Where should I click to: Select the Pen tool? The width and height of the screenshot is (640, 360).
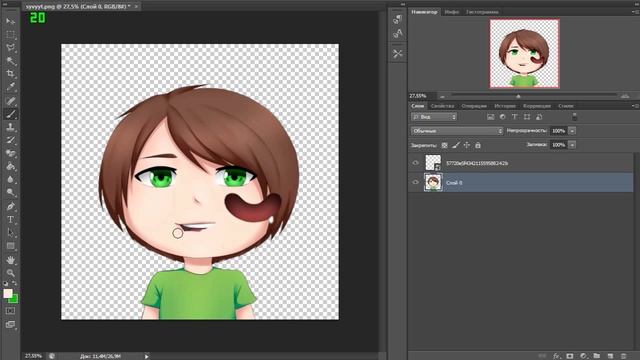(10, 207)
